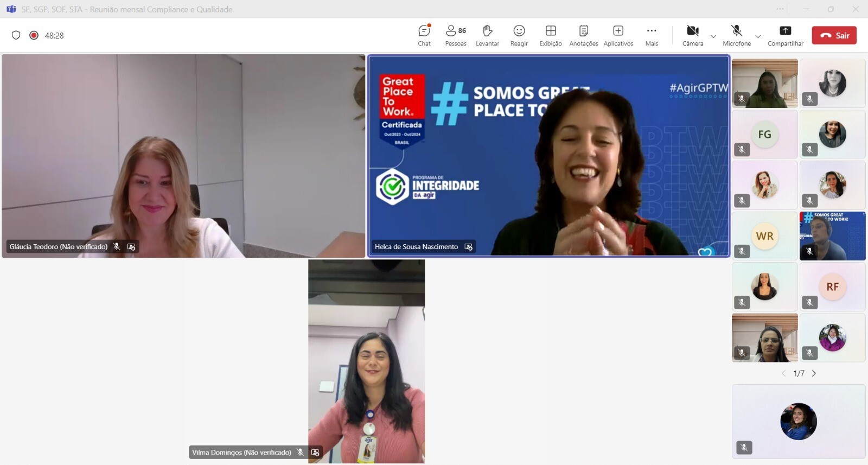868x465 pixels.
Task: Click Helca de Sousa Nascimento name label
Action: 417,247
